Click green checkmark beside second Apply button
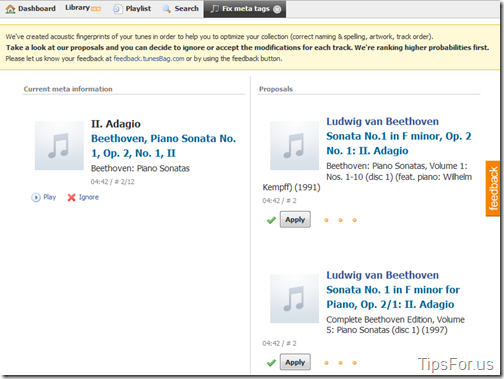The width and height of the screenshot is (504, 379). pos(271,363)
